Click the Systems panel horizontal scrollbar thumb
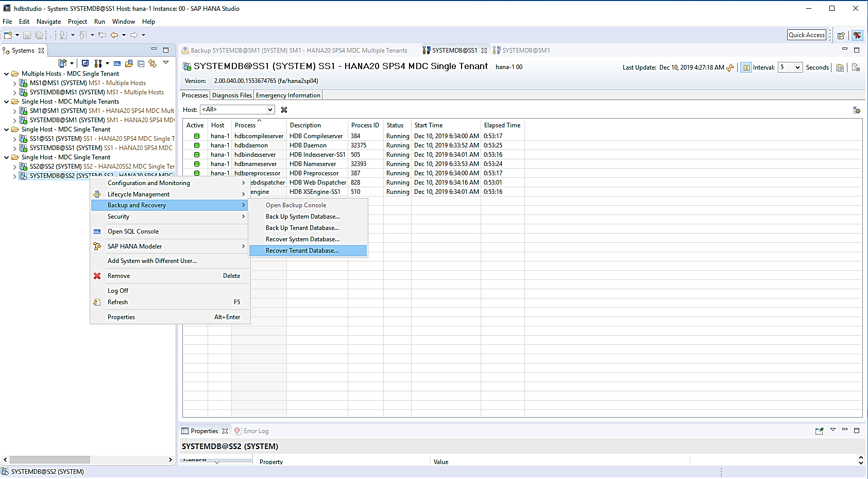The width and height of the screenshot is (868, 479). click(x=50, y=459)
